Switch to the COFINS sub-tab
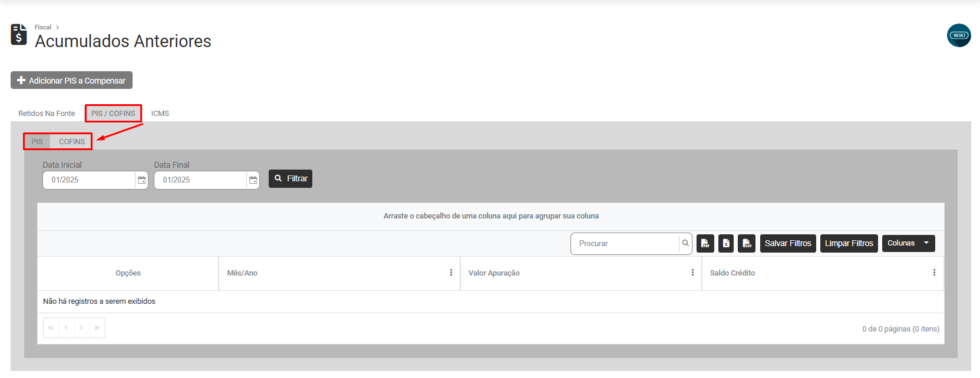 point(72,142)
